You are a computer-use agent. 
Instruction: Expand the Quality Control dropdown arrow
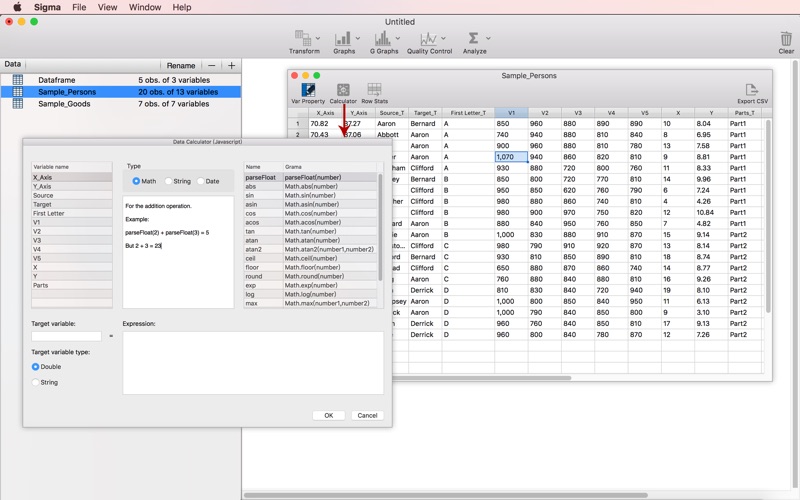point(443,38)
